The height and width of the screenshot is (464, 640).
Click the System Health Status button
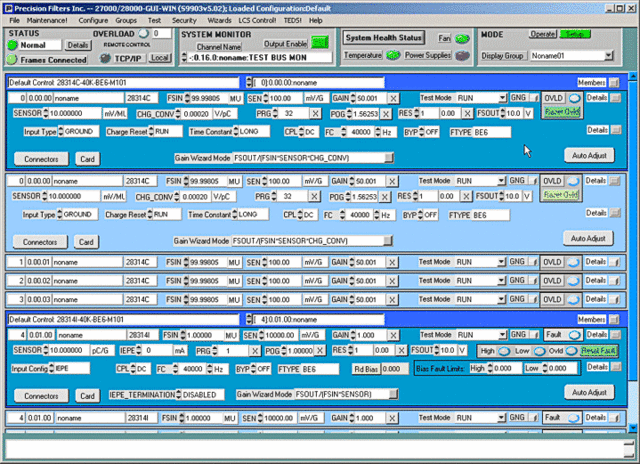point(383,38)
